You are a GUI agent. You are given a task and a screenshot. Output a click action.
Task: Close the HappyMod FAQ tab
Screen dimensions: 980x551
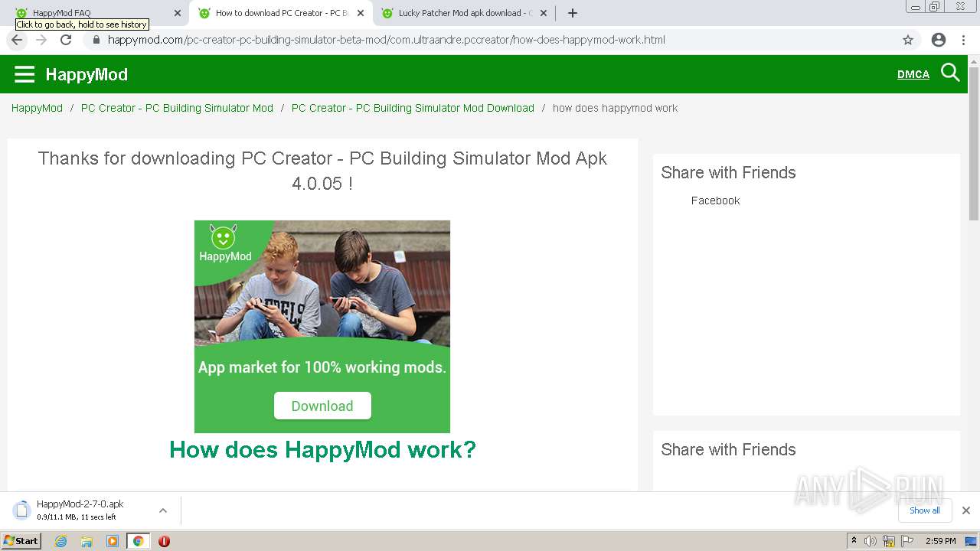click(x=178, y=13)
